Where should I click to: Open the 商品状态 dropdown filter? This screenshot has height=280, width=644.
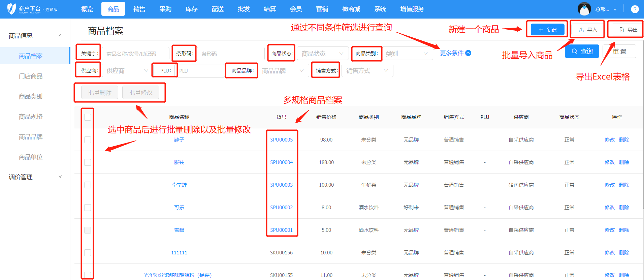point(322,54)
